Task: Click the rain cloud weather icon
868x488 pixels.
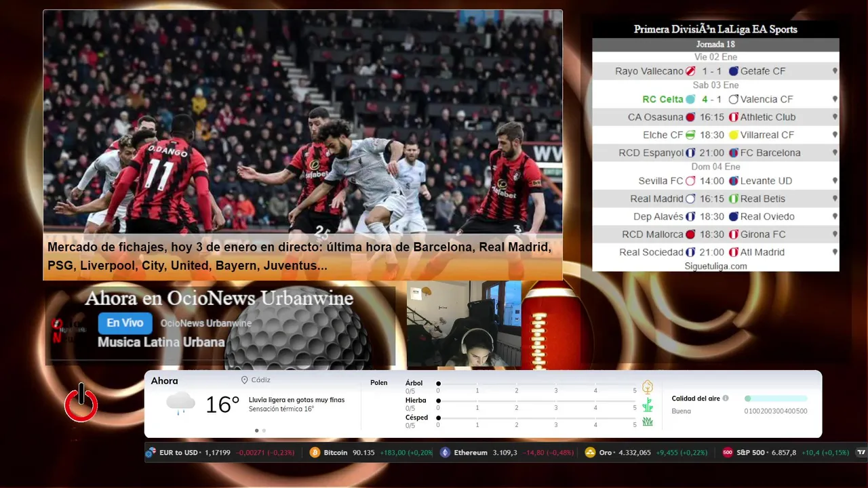Action: tap(181, 403)
